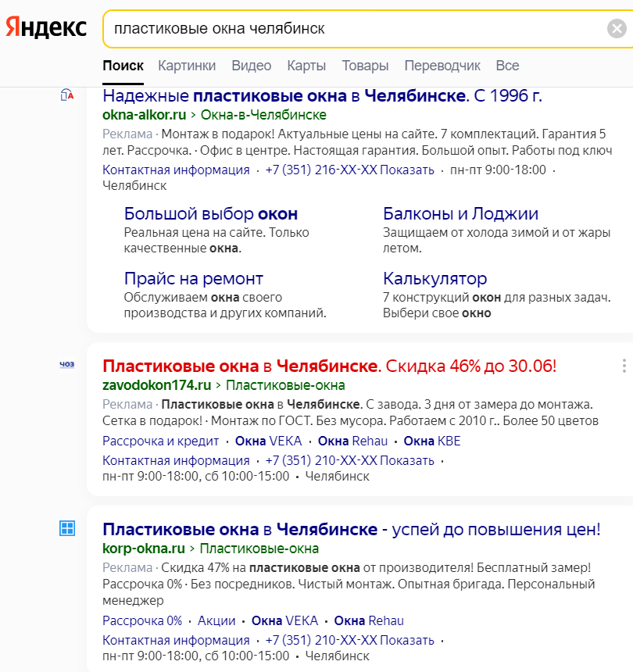Viewport: 633px width, 672px height.
Task: Click the text 'Обслуживаем окна своего'
Action: click(x=202, y=297)
